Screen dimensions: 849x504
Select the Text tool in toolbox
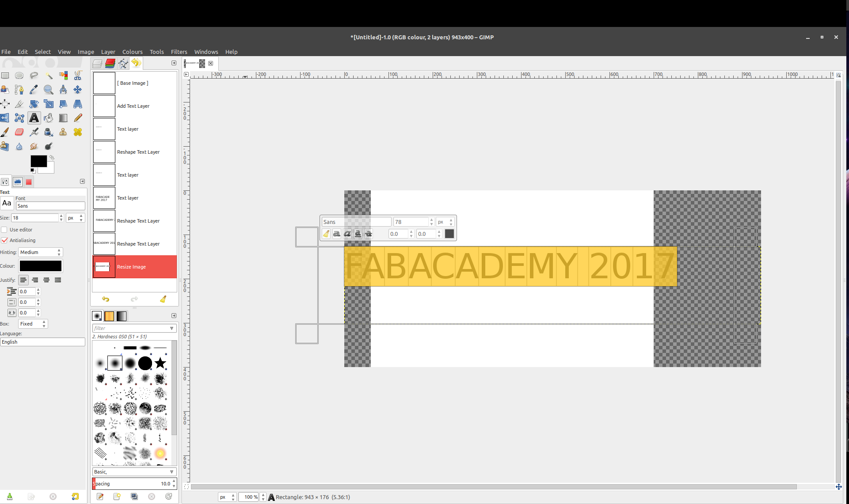pyautogui.click(x=34, y=118)
